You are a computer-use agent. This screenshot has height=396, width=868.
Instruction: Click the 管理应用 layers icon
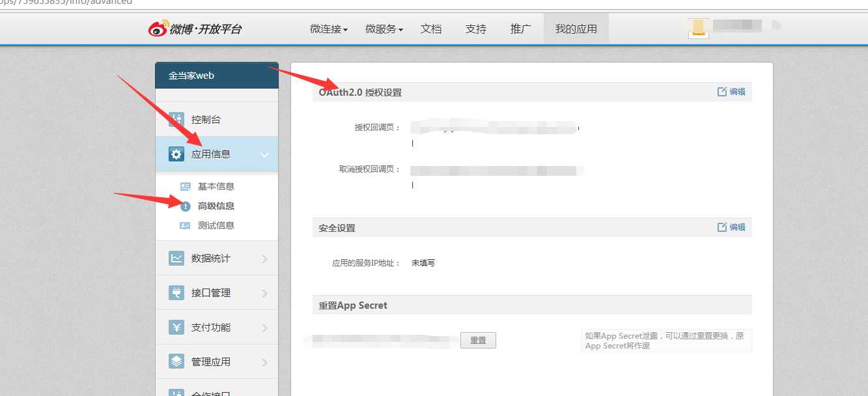point(176,361)
